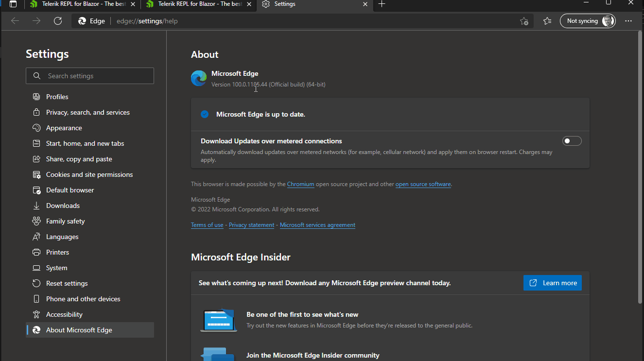Click the profile avatar picture
Viewport: 644px width, 361px height.
tap(608, 21)
